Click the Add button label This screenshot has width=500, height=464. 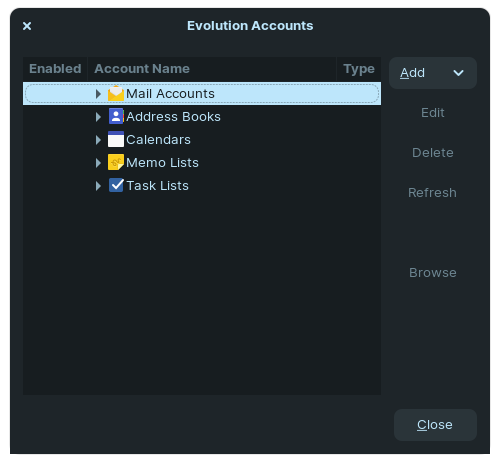(x=412, y=73)
